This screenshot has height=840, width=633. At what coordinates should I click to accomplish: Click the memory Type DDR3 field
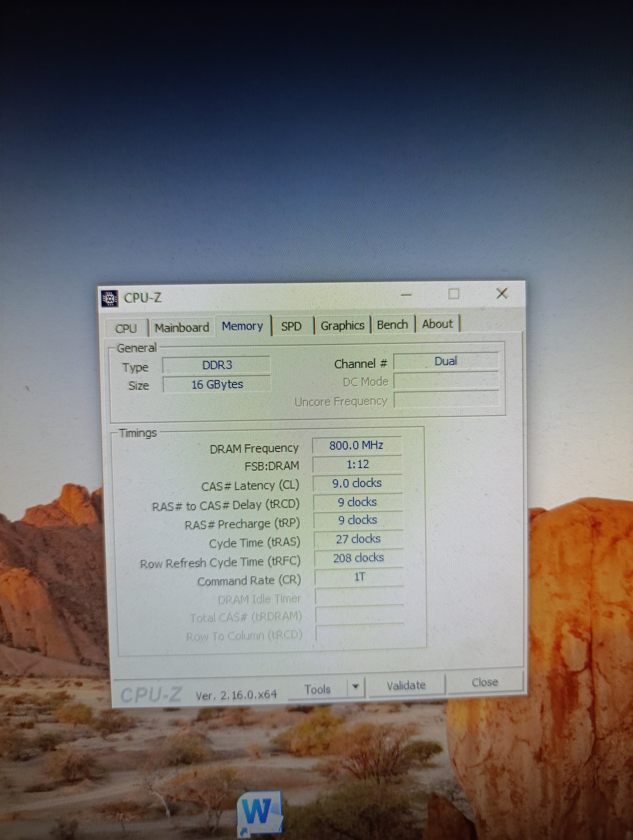pos(217,365)
